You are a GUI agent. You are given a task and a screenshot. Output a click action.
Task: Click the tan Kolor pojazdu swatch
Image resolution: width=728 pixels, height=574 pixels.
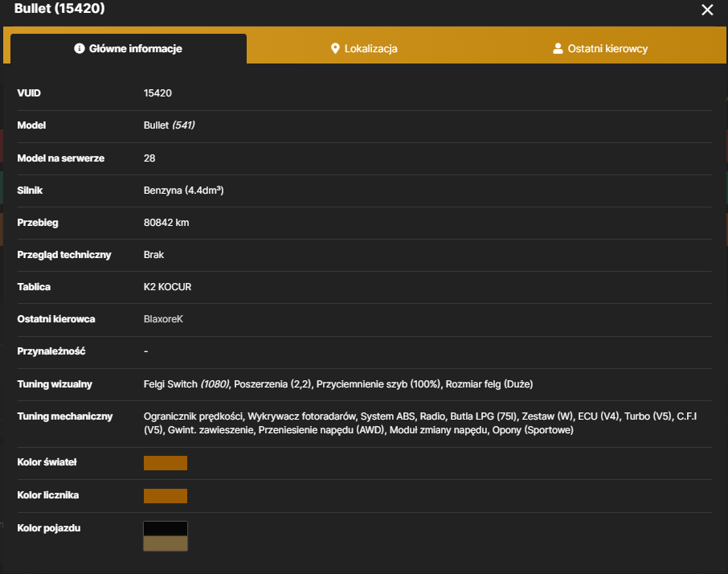[x=166, y=543]
